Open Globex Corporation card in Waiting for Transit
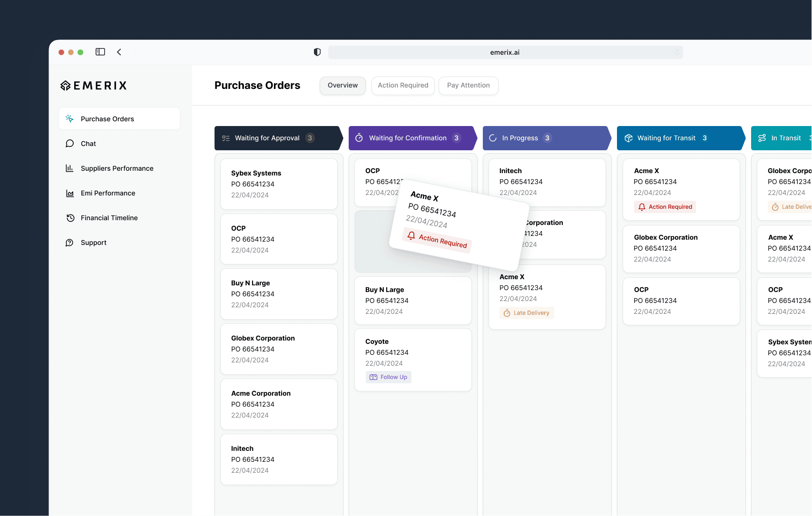This screenshot has width=812, height=516. 681,249
